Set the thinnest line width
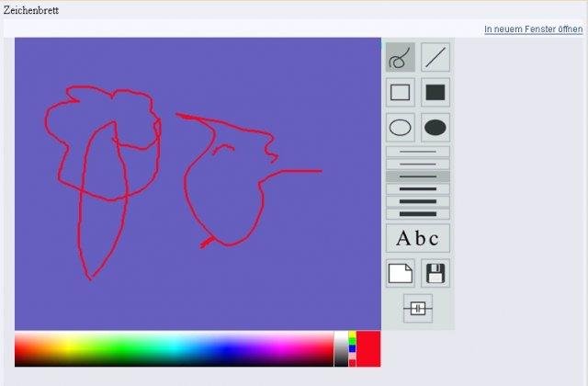The width and height of the screenshot is (588, 386). (x=417, y=152)
